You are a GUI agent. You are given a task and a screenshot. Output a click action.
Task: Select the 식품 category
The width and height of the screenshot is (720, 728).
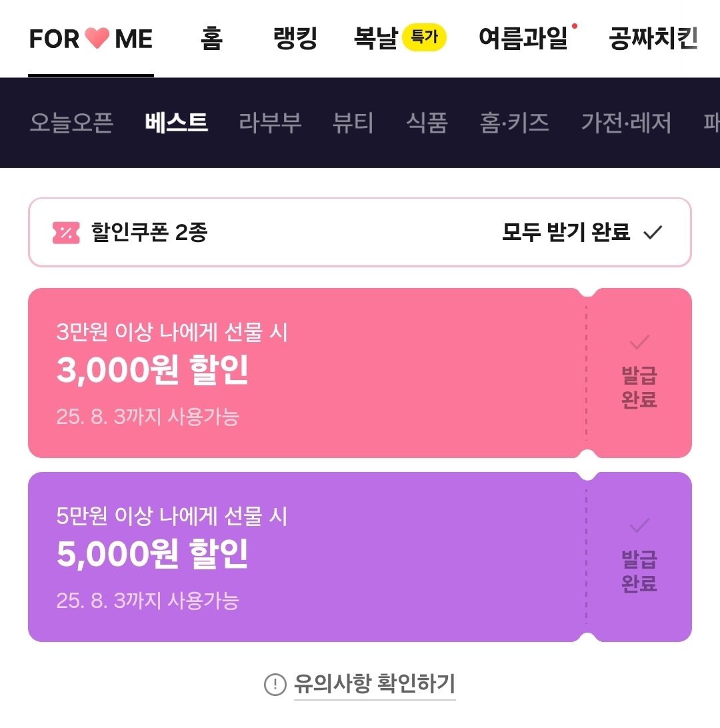click(427, 123)
